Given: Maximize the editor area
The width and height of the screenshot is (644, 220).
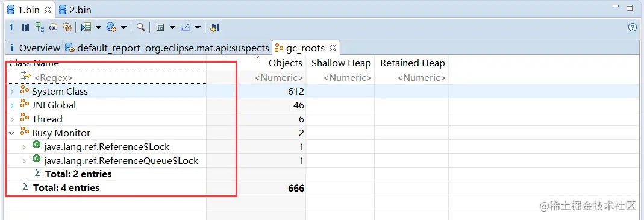Looking at the screenshot, I should coord(629,7).
